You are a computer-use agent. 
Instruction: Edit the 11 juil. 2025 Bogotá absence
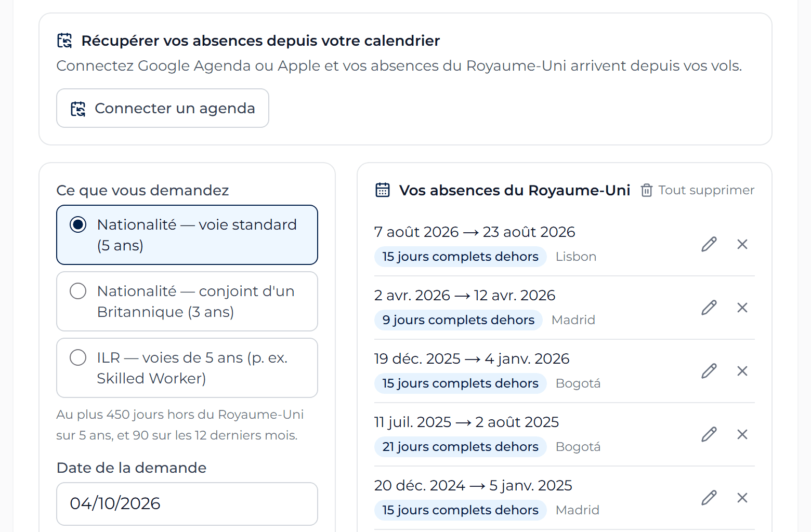pos(709,434)
